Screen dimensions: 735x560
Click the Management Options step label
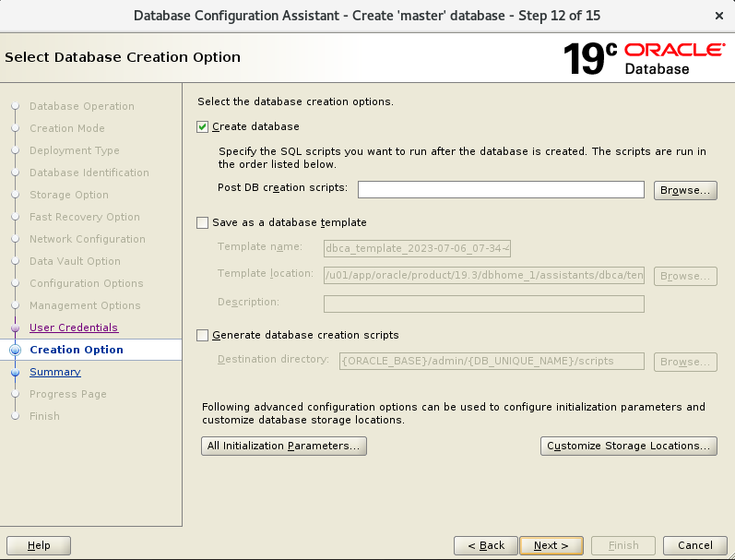point(85,305)
